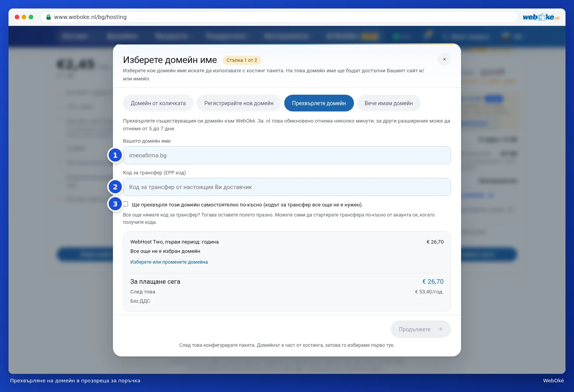Click the 'Код за трансфер (EPP код)' label
This screenshot has height=392, width=574.
click(154, 173)
